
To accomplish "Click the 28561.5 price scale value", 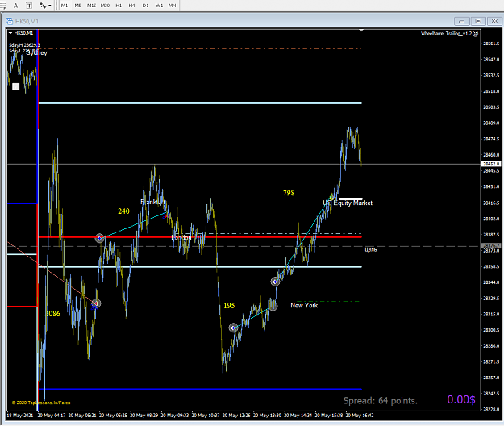I will coord(491,44).
